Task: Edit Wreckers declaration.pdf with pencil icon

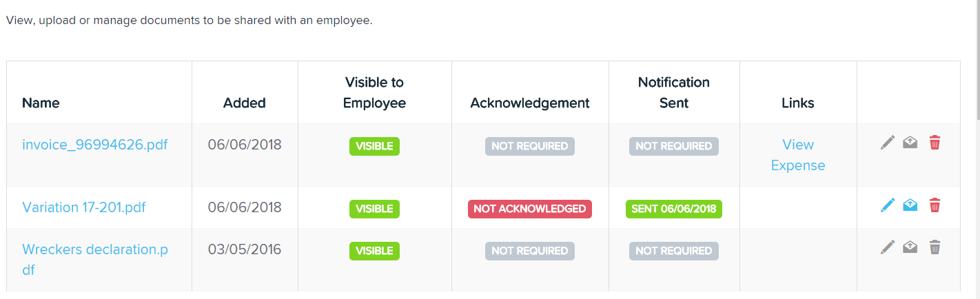Action: pyautogui.click(x=888, y=247)
